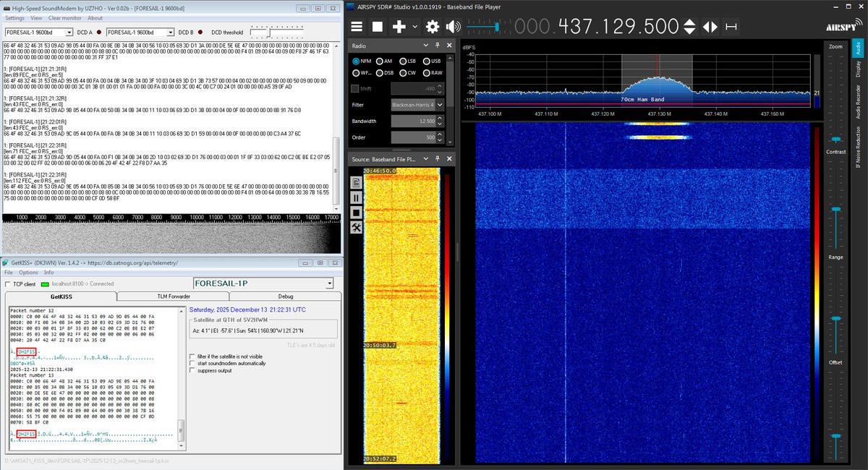Open the DCD A FORESAIL-1 9600bd modem dropdown
Image resolution: width=868 pixels, height=470 pixels.
pyautogui.click(x=39, y=33)
